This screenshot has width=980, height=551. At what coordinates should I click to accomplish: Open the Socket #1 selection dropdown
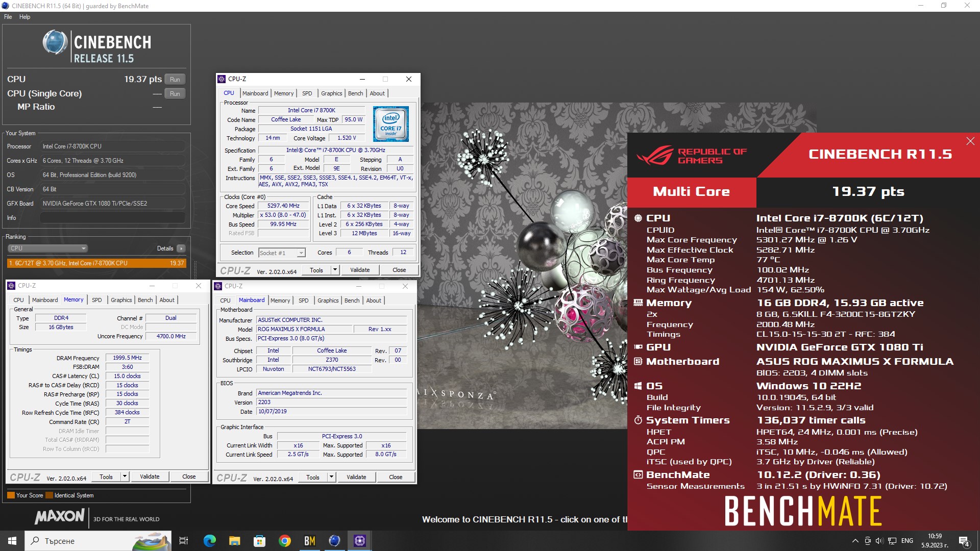pyautogui.click(x=282, y=253)
